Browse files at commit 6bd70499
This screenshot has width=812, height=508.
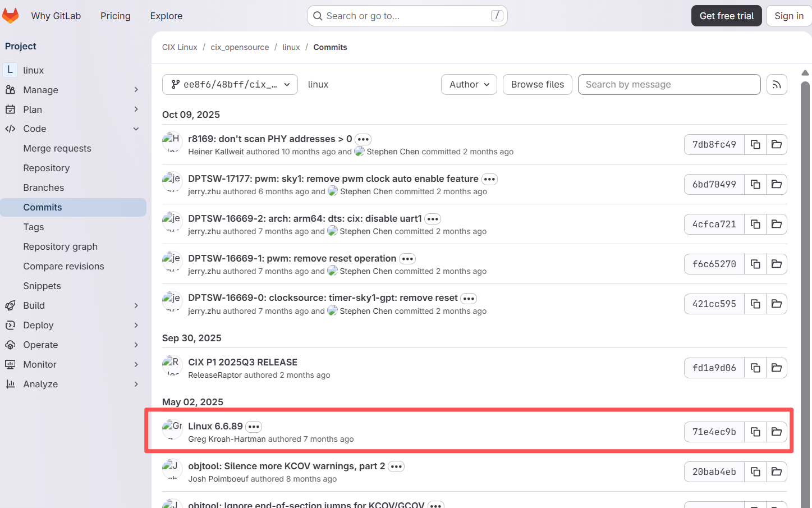click(777, 185)
